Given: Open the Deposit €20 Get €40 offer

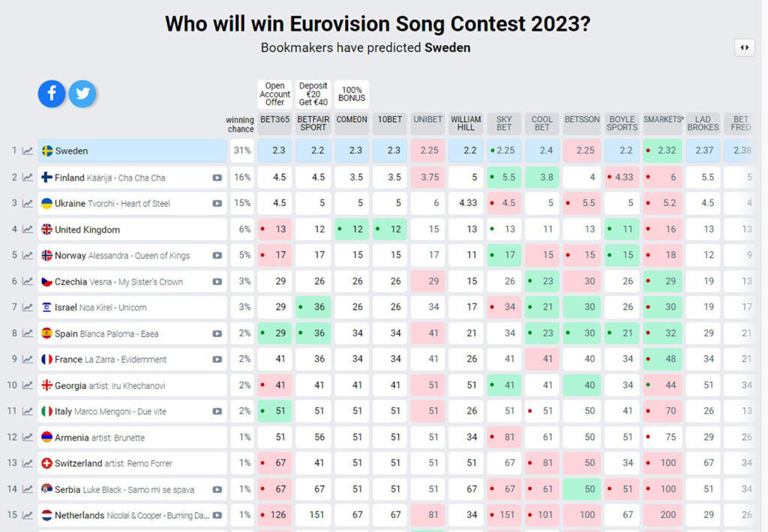Looking at the screenshot, I should pos(313,94).
